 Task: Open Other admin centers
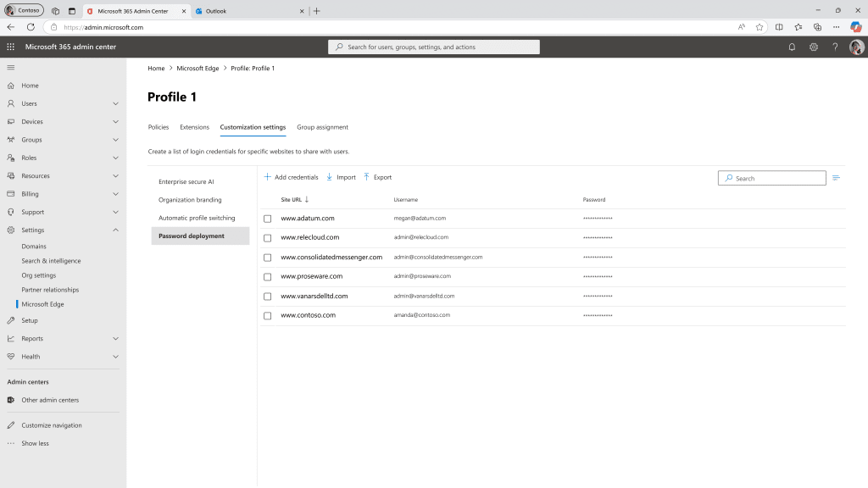50,400
